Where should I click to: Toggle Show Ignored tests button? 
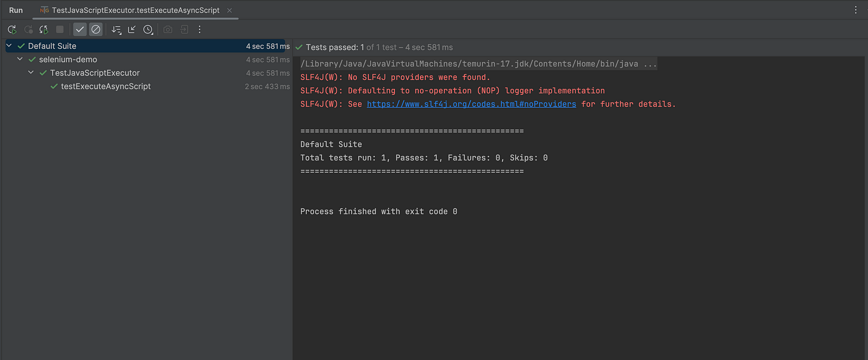pyautogui.click(x=96, y=29)
